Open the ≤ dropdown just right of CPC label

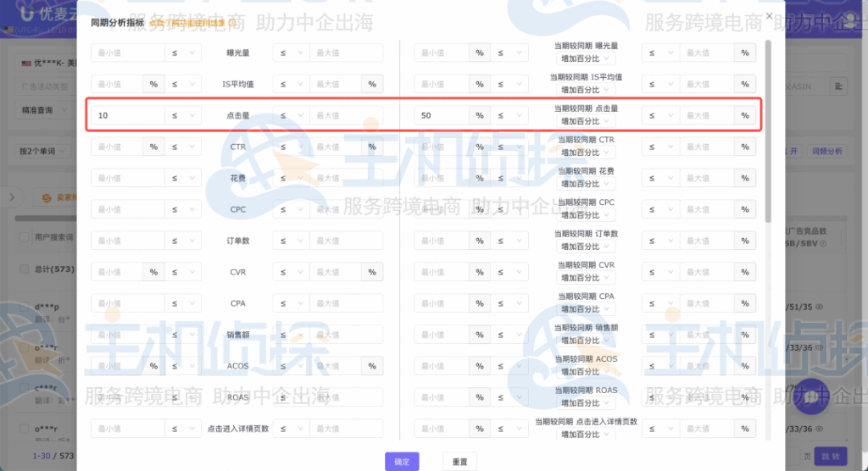pyautogui.click(x=292, y=209)
